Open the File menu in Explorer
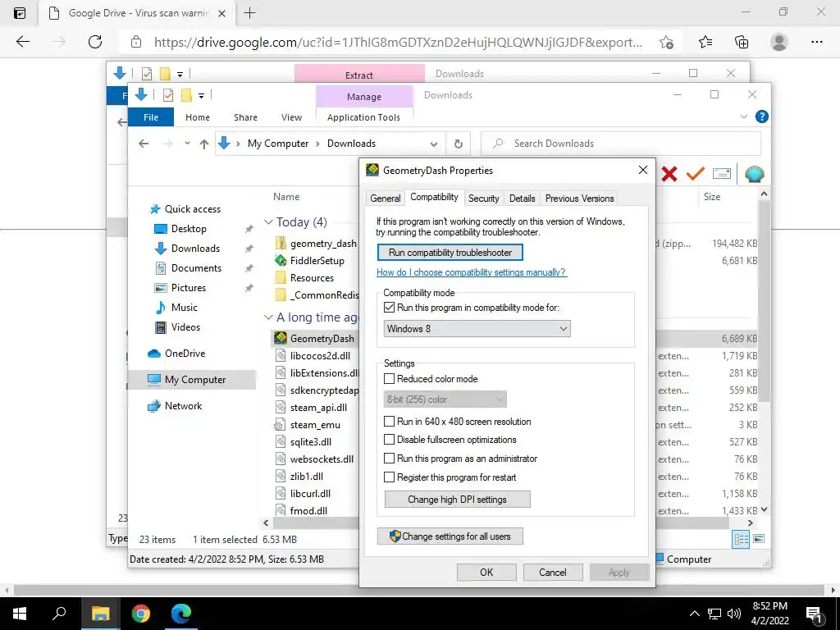This screenshot has height=630, width=840. [x=151, y=116]
